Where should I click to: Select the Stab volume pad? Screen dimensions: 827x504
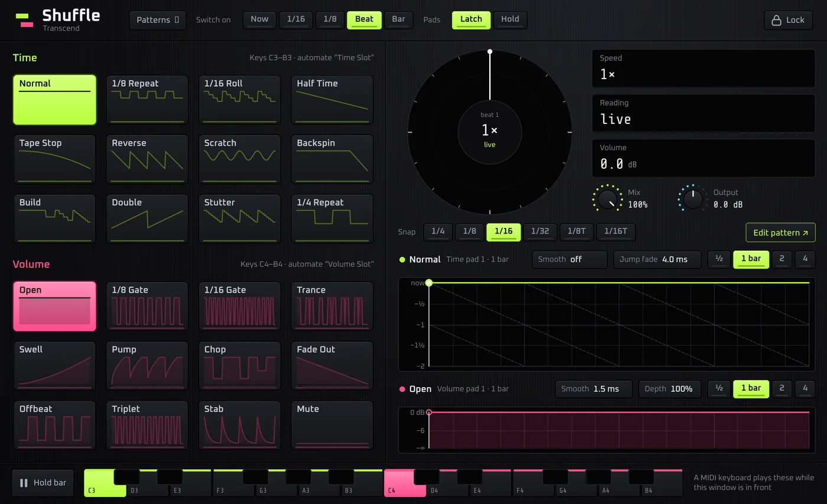coord(240,425)
